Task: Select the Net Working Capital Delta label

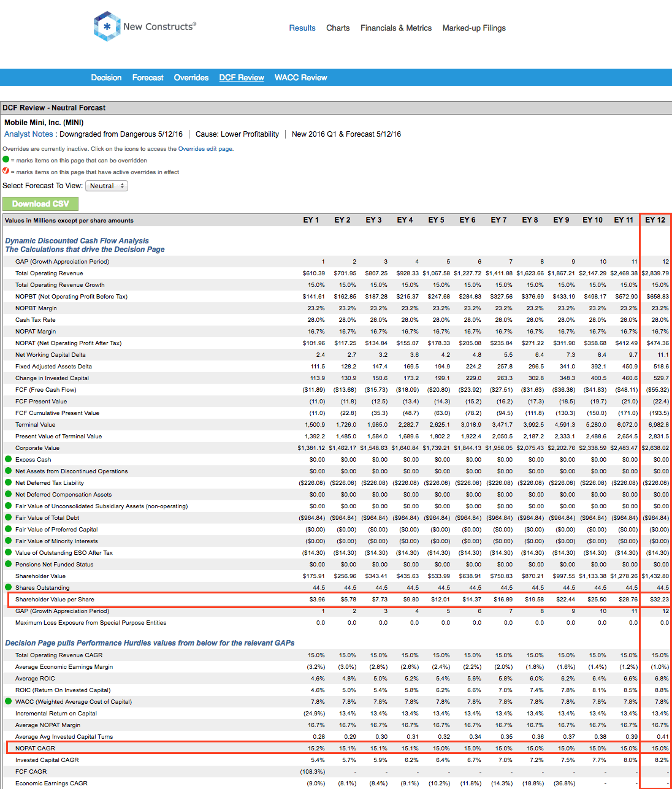Action: click(50, 355)
